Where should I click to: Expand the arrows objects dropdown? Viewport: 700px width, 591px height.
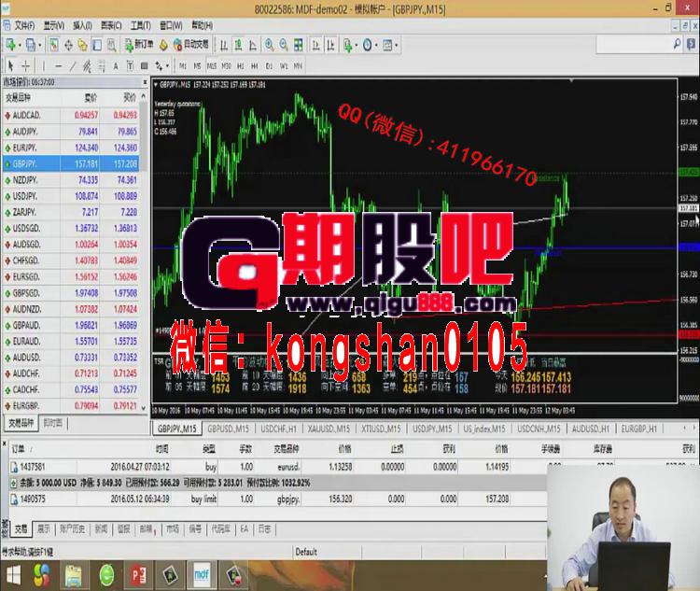[167, 66]
